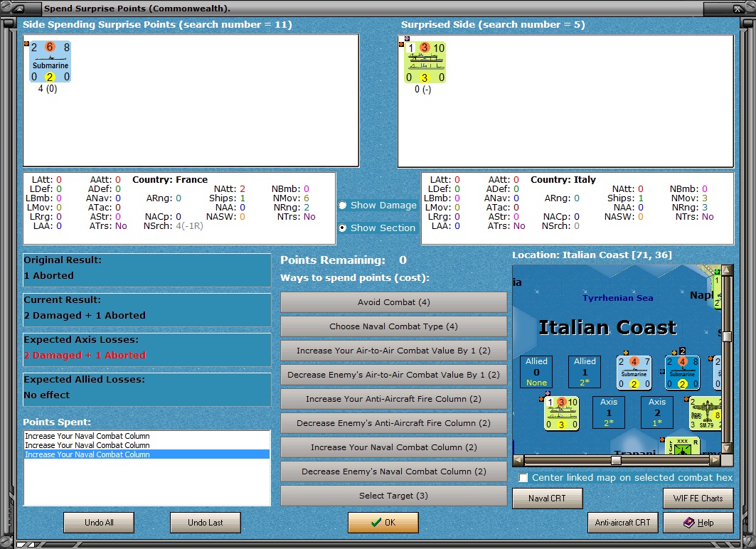Screen dimensions: 756x549
Task: Click the 'NSrch: 4(-1R)' value for France
Action: coord(173,226)
